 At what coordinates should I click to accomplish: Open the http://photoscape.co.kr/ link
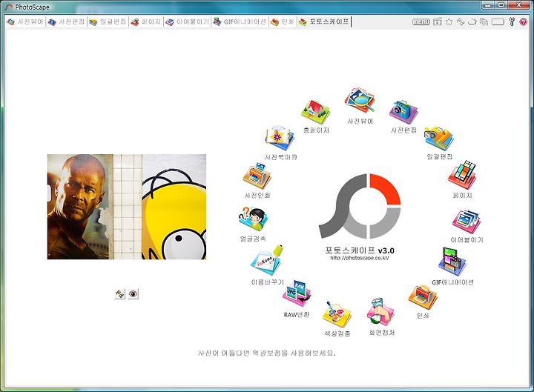pyautogui.click(x=359, y=258)
